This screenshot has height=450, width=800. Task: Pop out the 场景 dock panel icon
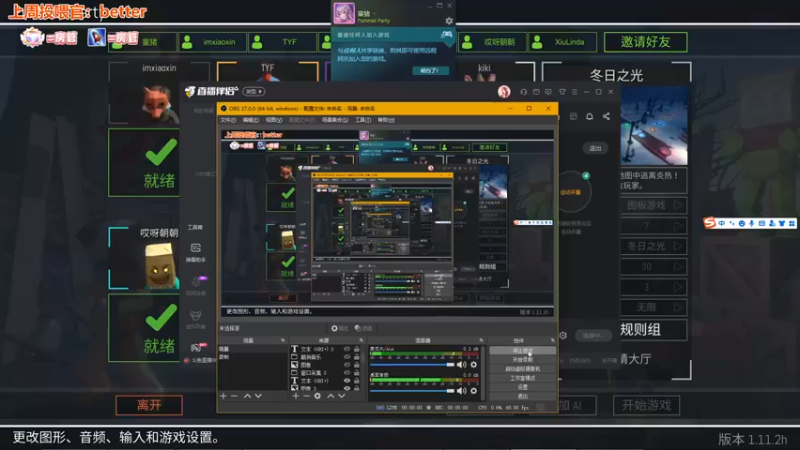pyautogui.click(x=283, y=340)
